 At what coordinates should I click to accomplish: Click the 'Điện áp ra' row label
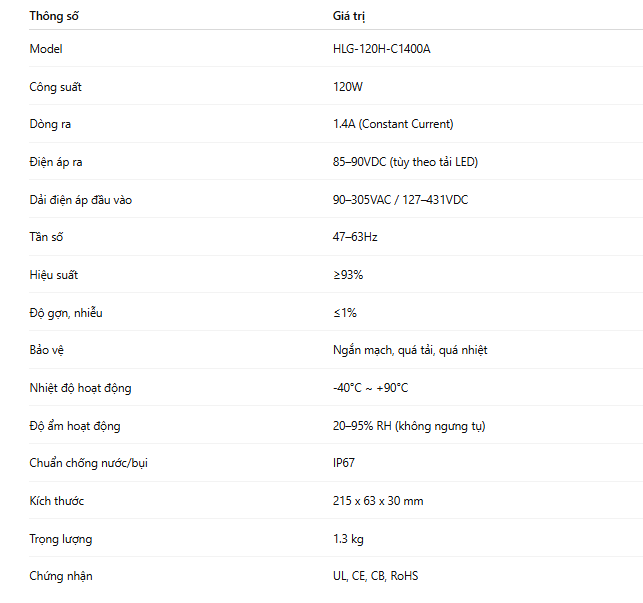tap(57, 162)
